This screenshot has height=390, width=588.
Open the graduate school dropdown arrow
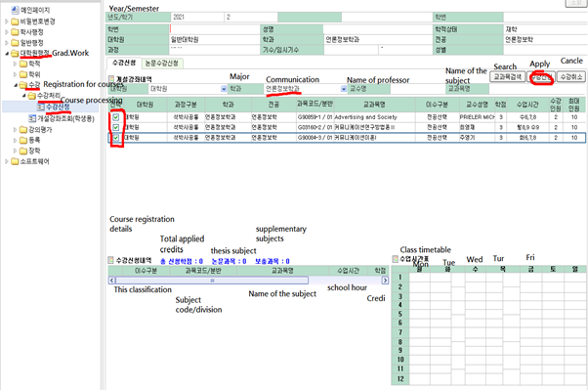pyautogui.click(x=224, y=89)
